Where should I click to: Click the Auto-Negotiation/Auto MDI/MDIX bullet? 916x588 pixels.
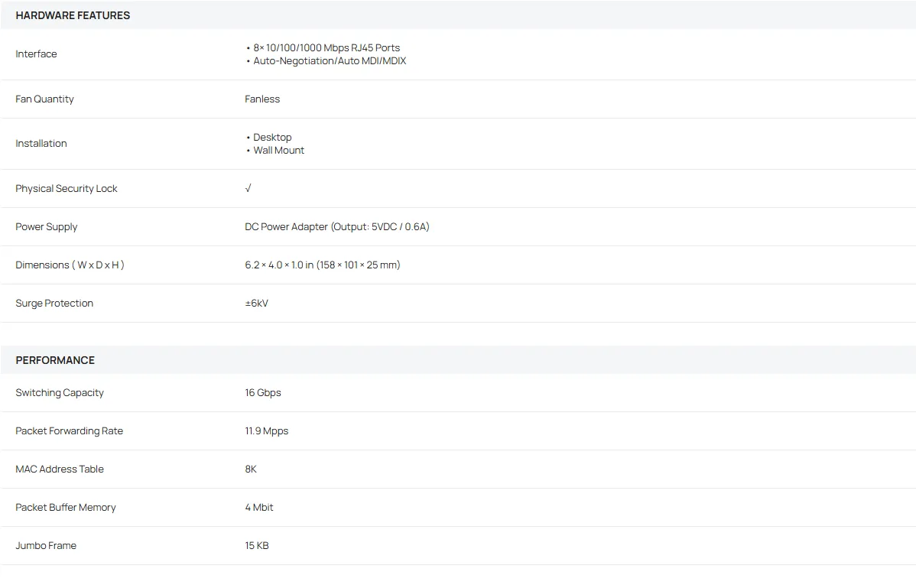click(329, 61)
